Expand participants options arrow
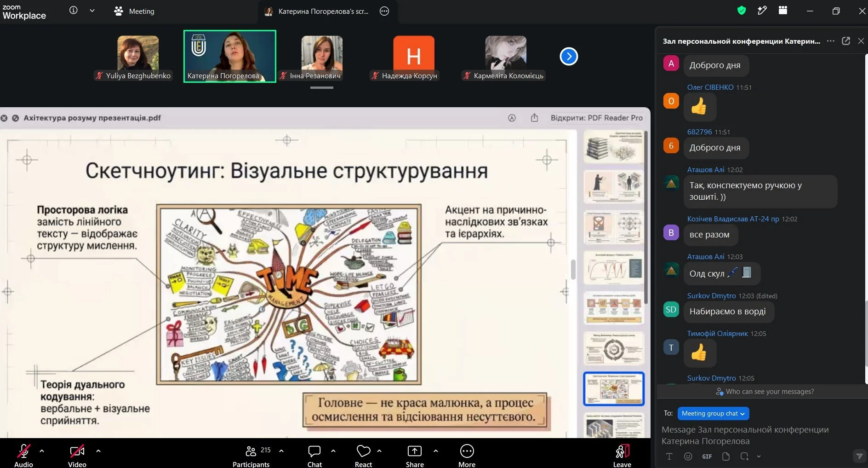Screen dimensions: 868x468 [281, 451]
